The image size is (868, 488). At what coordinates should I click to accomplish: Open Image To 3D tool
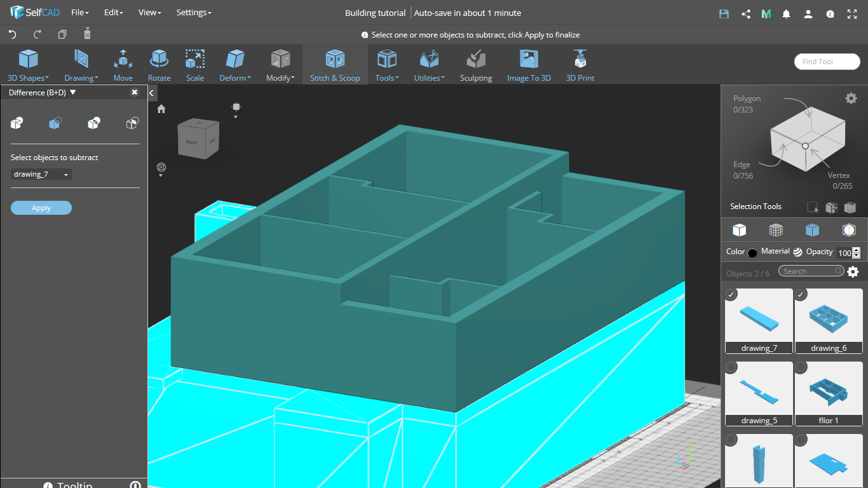pos(529,65)
